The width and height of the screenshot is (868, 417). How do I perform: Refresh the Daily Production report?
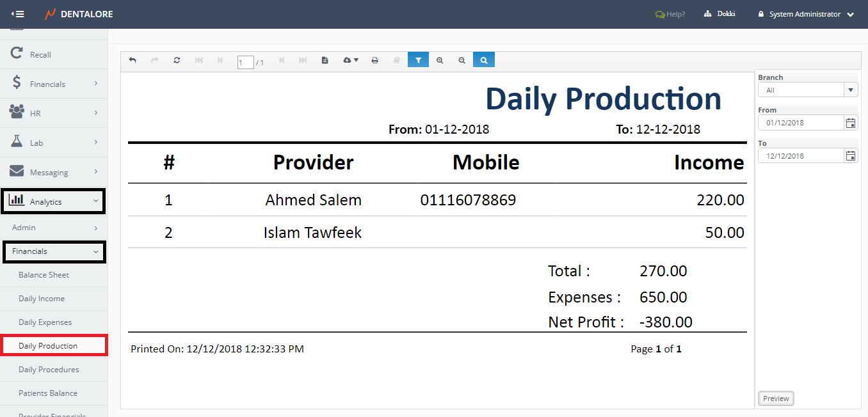(177, 60)
